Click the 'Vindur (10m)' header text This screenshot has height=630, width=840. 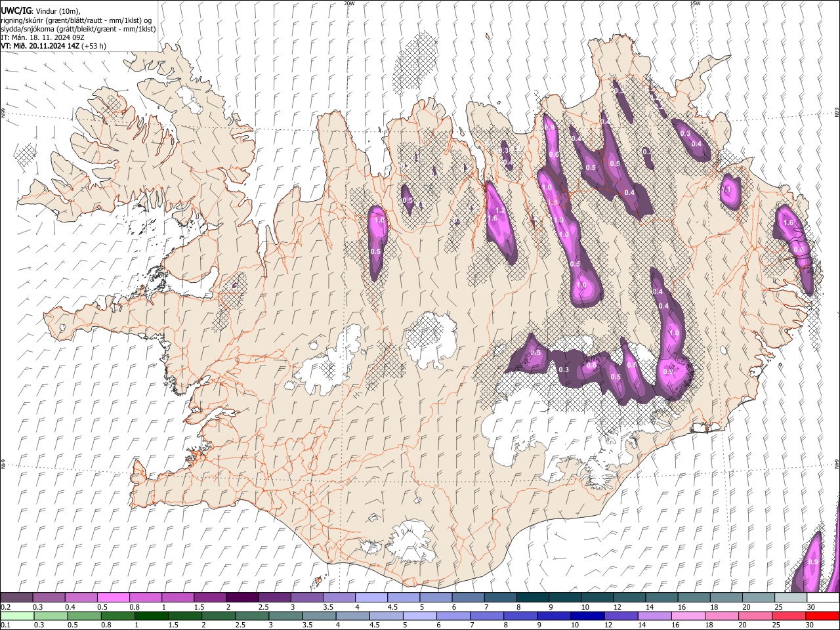(x=57, y=11)
